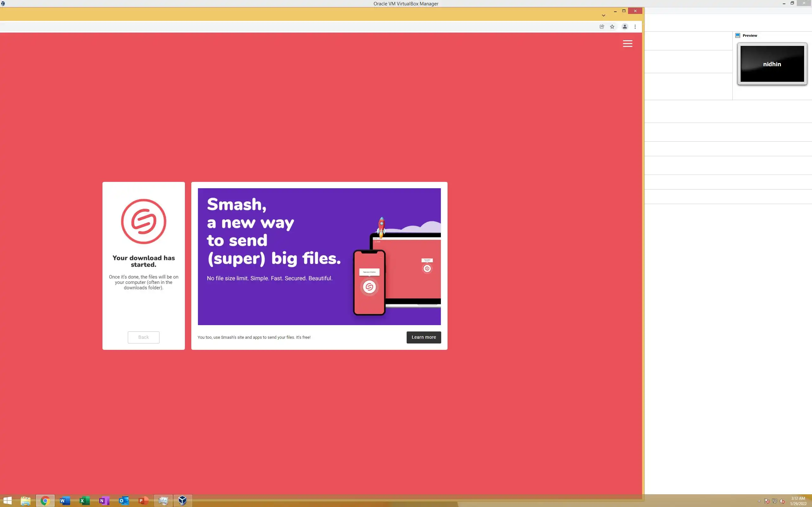Click the Learn more button

tap(423, 337)
